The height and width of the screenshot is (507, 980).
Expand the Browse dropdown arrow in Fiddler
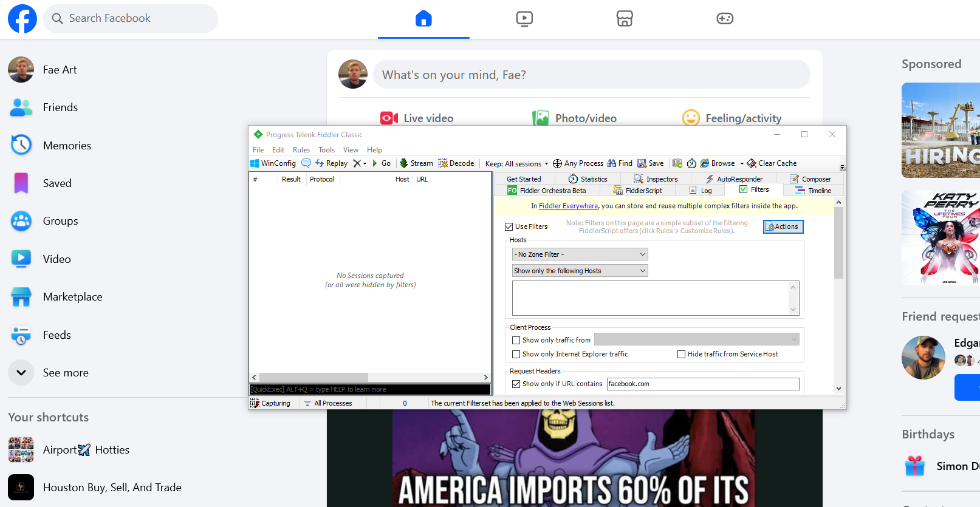coord(742,163)
